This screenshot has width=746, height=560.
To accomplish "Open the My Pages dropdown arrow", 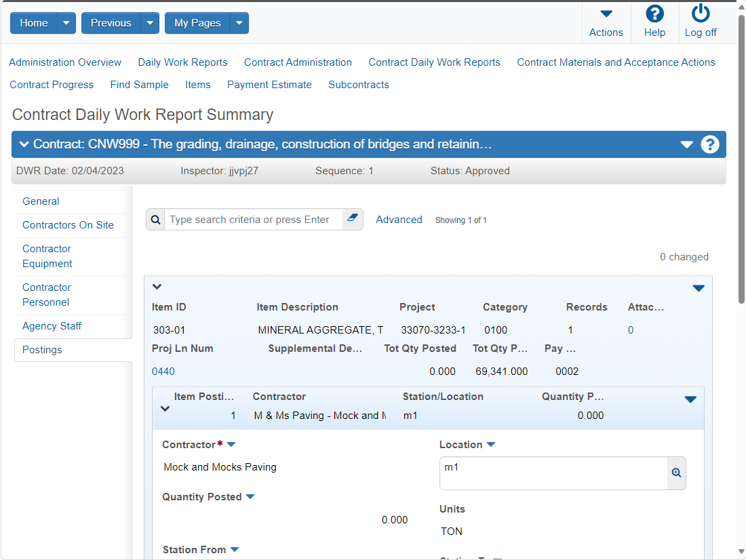I will tap(239, 23).
